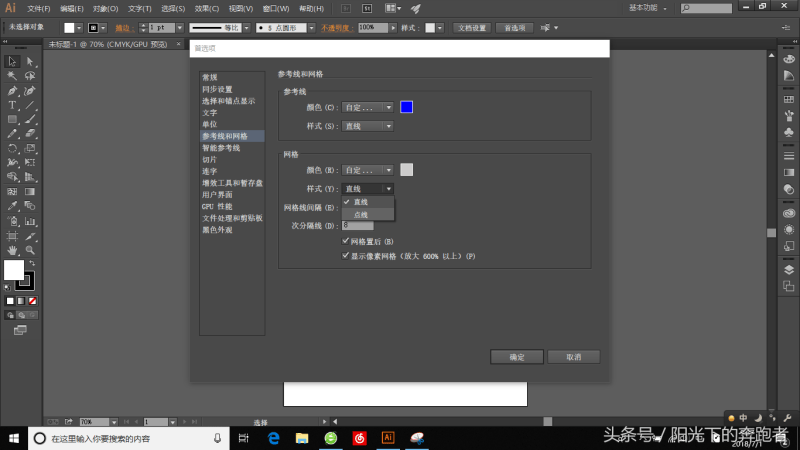
Task: Click the 确定 button
Action: (x=517, y=357)
